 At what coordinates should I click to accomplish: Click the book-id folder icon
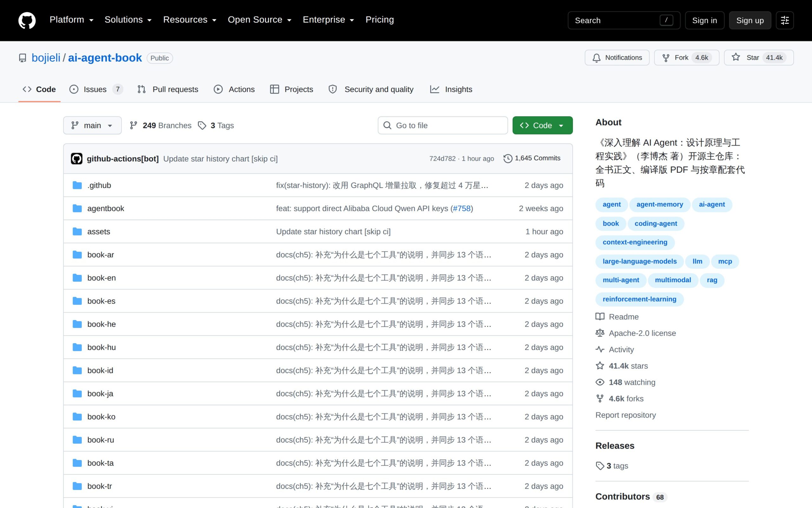pyautogui.click(x=77, y=370)
